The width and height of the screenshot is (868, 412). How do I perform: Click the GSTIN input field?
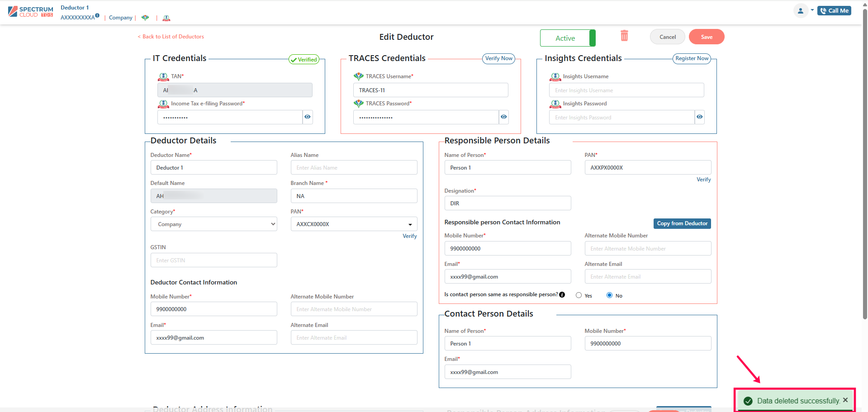213,260
